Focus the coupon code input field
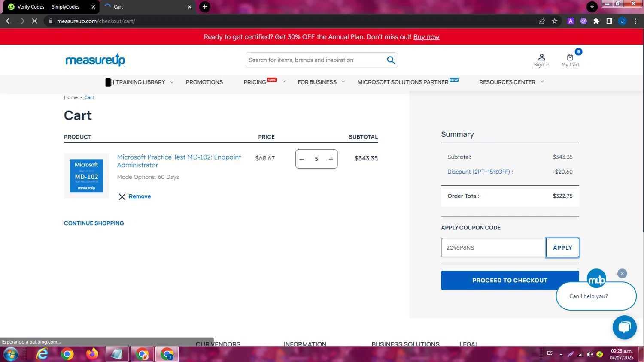Screen dimensions: 644x362 493,248
